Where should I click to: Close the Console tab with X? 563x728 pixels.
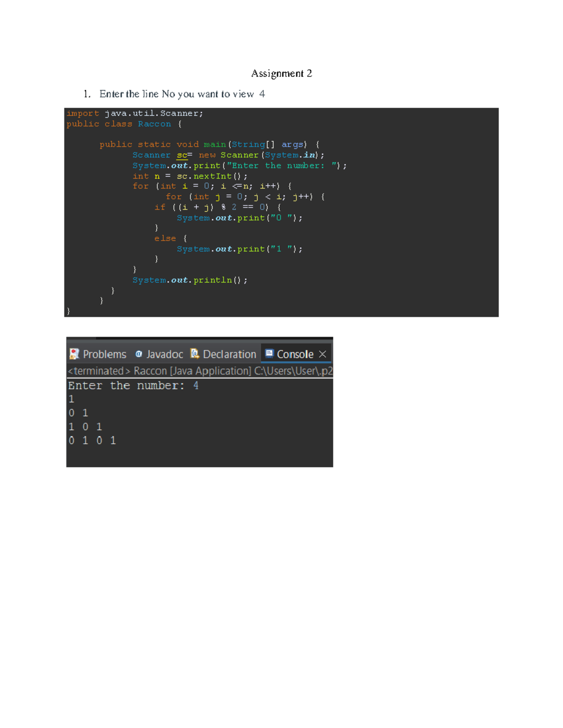pyautogui.click(x=323, y=354)
